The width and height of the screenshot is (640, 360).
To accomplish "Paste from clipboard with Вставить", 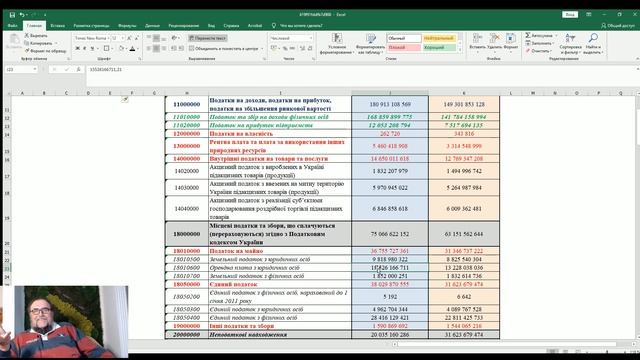I will [x=14, y=42].
